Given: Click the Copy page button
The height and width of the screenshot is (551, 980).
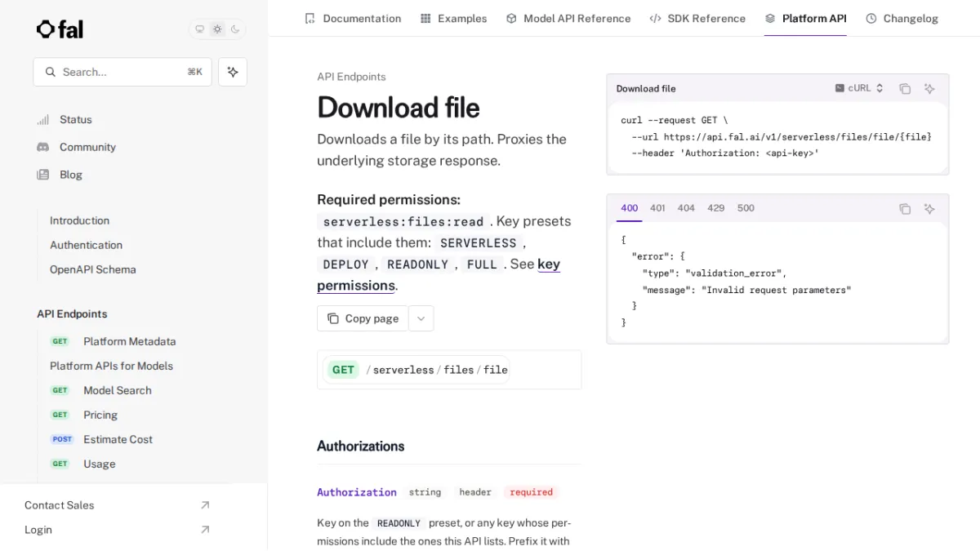Looking at the screenshot, I should pos(363,318).
